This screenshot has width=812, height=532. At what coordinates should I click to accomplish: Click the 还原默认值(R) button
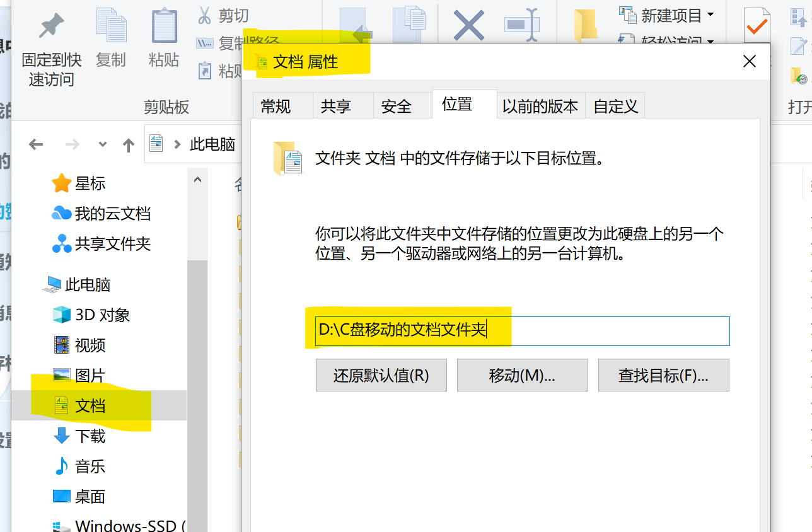pos(381,376)
